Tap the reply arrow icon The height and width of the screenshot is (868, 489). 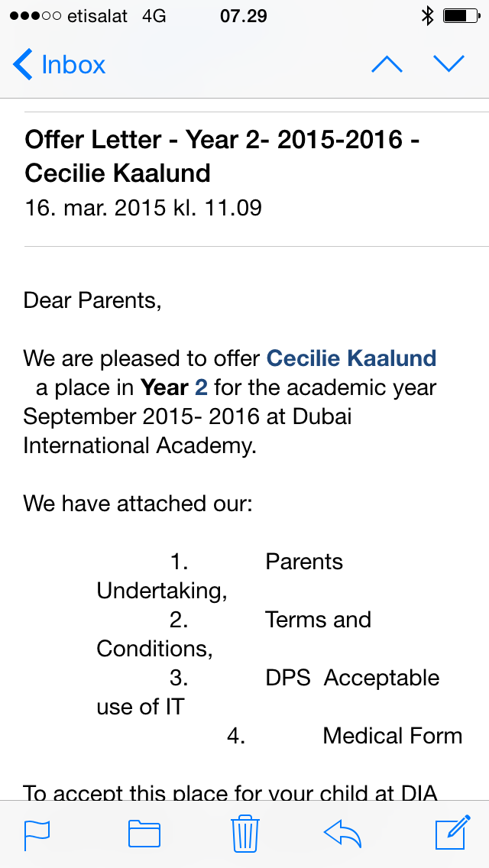click(342, 834)
